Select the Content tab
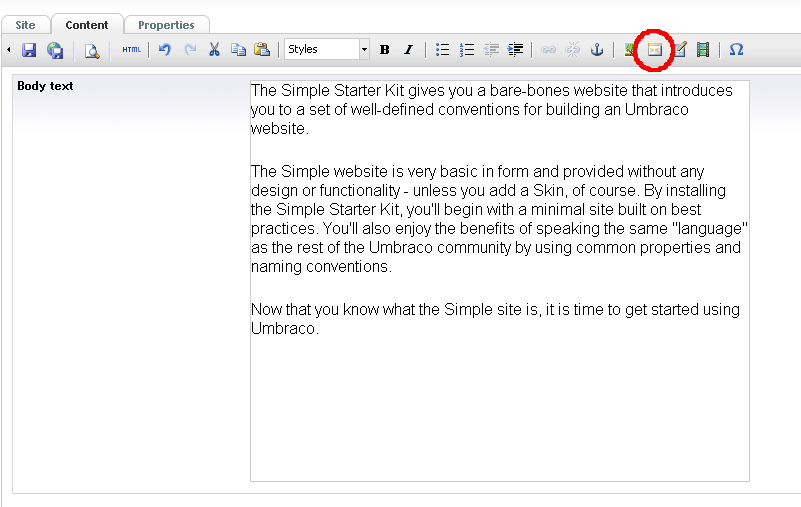Viewport: 801px width, 507px height. tap(87, 25)
